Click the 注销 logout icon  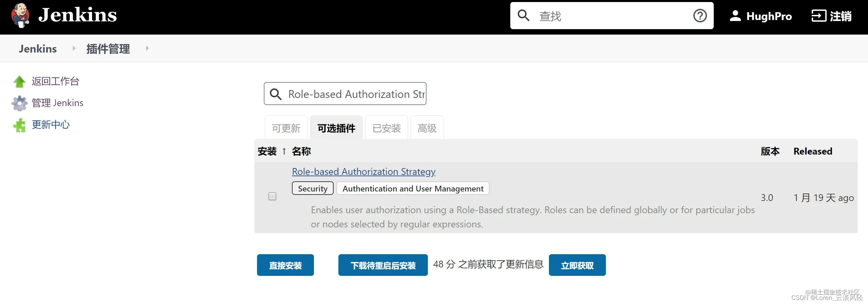click(818, 16)
